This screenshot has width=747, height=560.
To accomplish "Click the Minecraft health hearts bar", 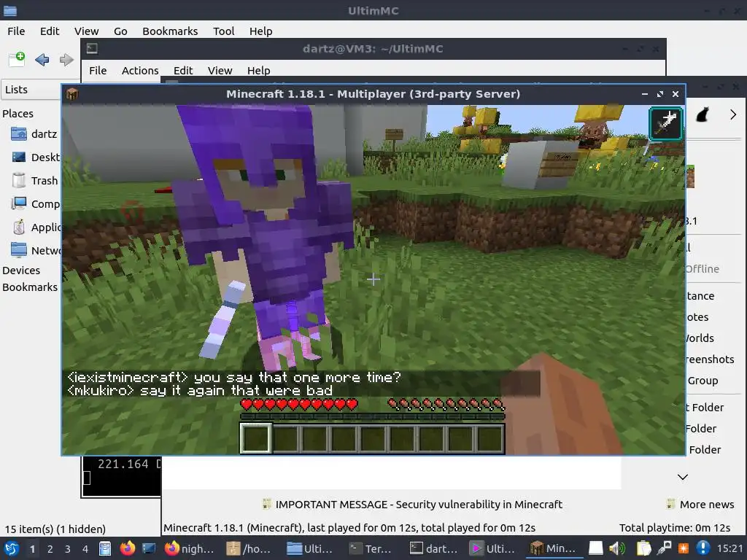I will coord(299,405).
